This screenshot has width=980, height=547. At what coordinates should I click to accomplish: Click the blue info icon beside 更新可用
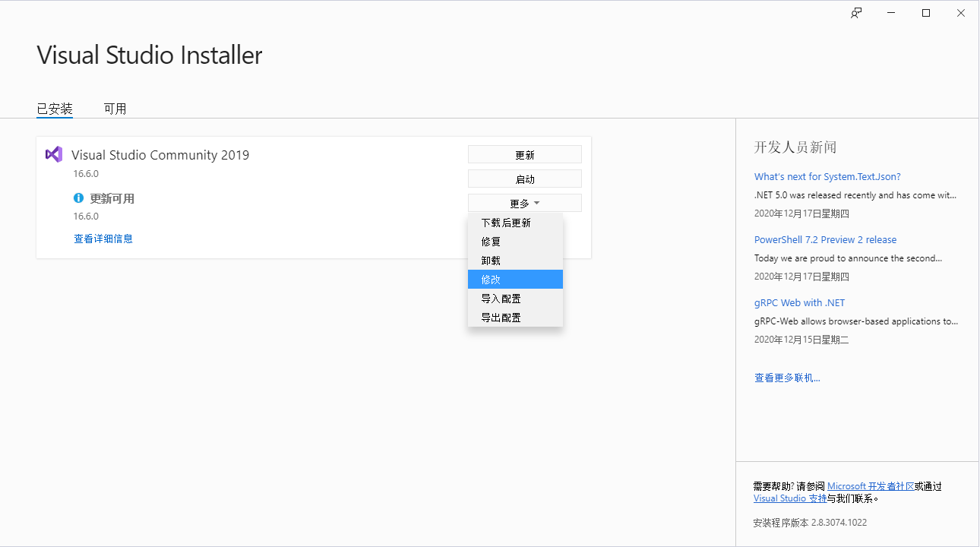tap(78, 198)
